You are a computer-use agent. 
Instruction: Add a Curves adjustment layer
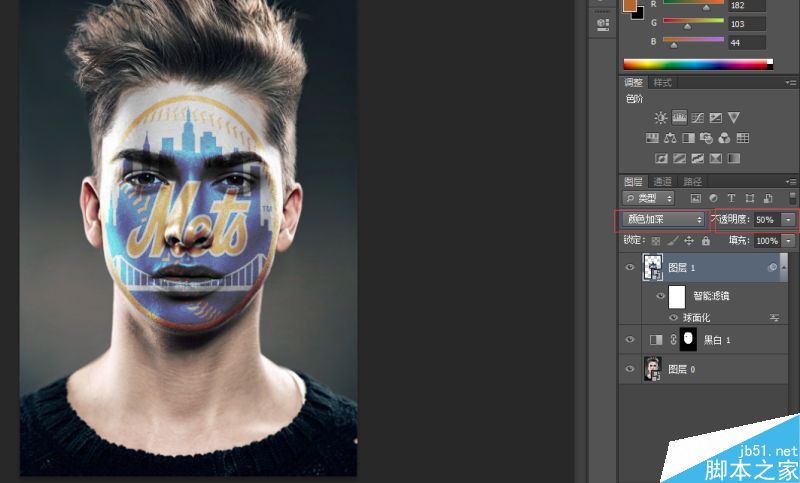click(x=697, y=118)
